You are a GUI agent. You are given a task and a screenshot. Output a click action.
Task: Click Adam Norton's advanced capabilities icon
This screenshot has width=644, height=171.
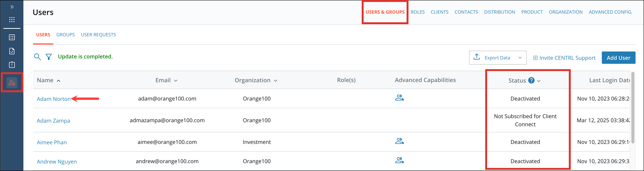coord(399,98)
